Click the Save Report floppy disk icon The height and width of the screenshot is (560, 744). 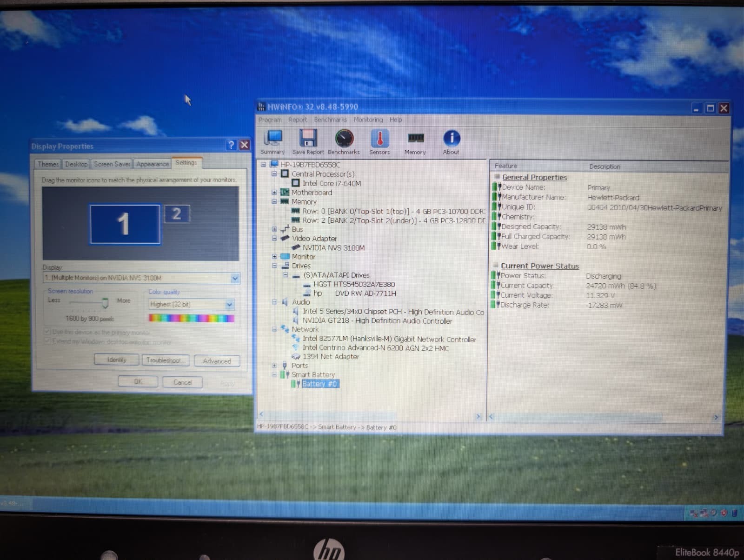(x=308, y=142)
